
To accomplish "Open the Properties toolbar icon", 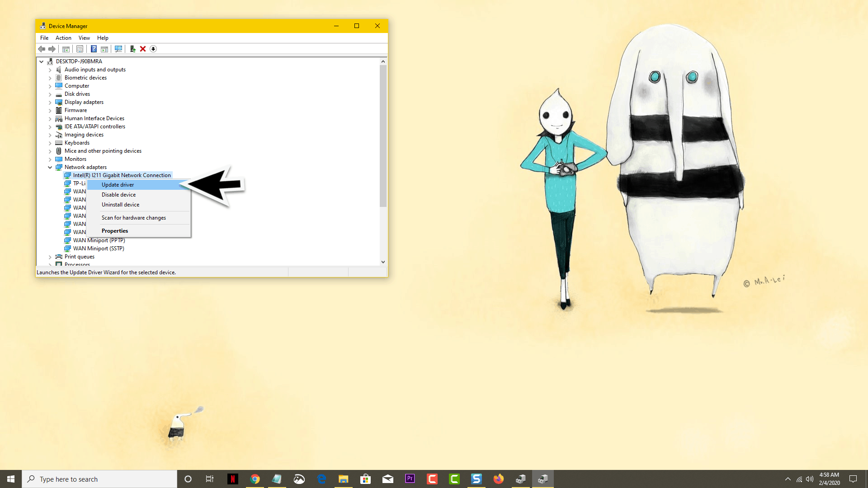I will 80,49.
